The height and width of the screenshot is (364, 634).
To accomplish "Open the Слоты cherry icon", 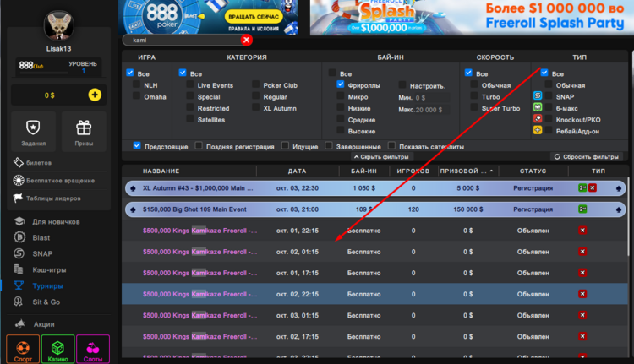I will click(93, 350).
